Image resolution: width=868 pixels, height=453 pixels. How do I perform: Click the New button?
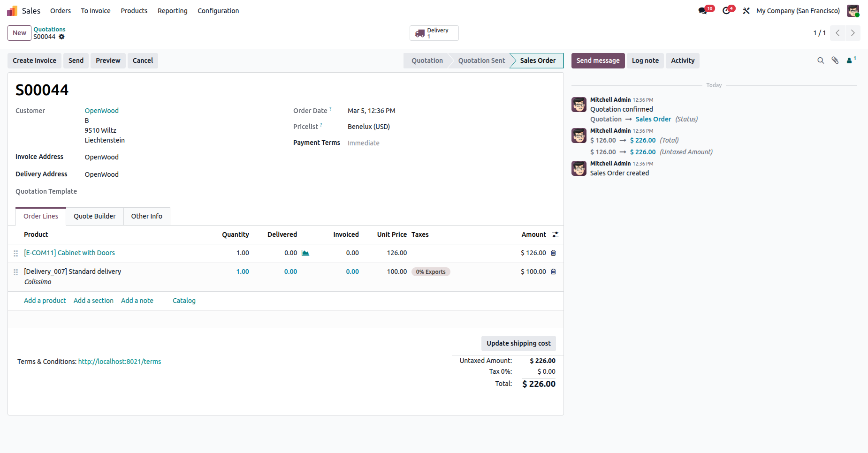tap(20, 33)
